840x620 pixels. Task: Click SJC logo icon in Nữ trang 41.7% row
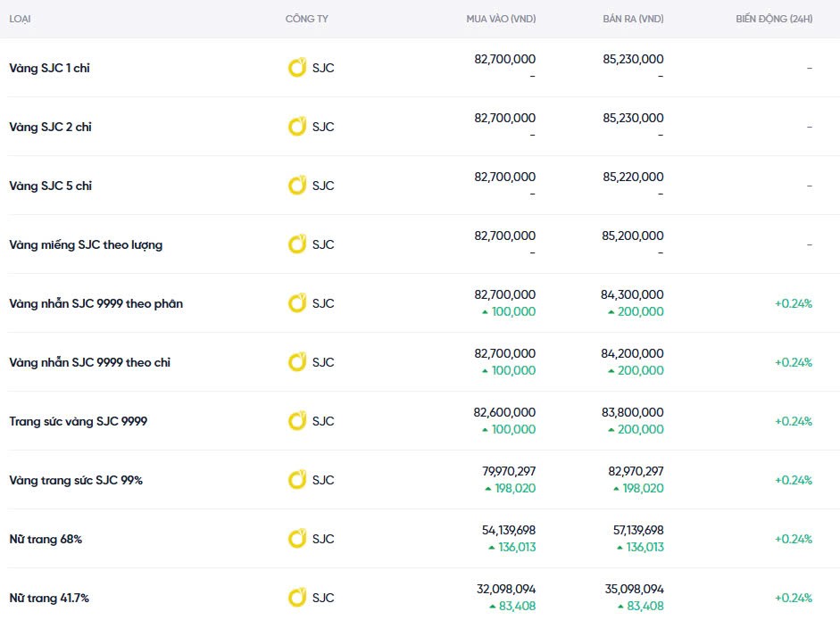tap(296, 598)
